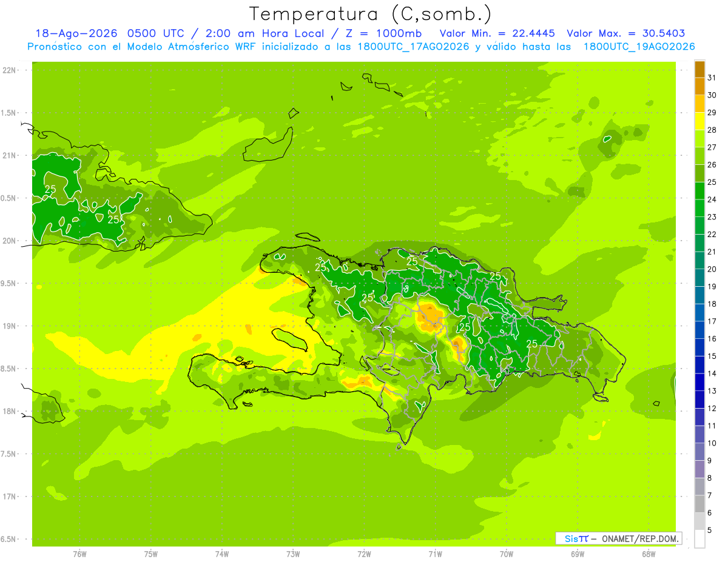
Task: Click the SisTT ONAMET/REP.DOM. watermark label
Action: pos(618,538)
